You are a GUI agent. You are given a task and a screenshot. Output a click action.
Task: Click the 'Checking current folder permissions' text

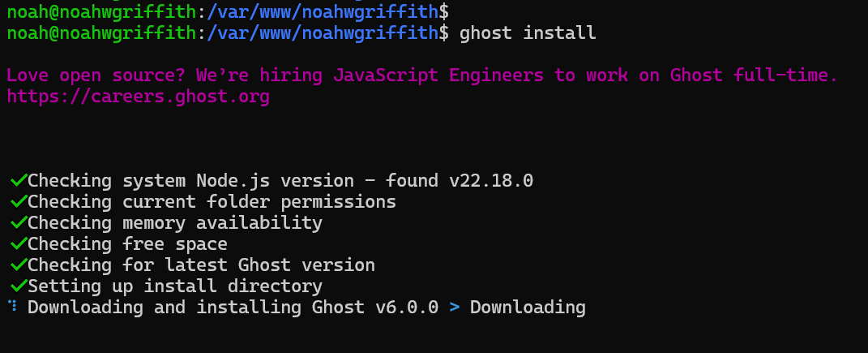(212, 202)
